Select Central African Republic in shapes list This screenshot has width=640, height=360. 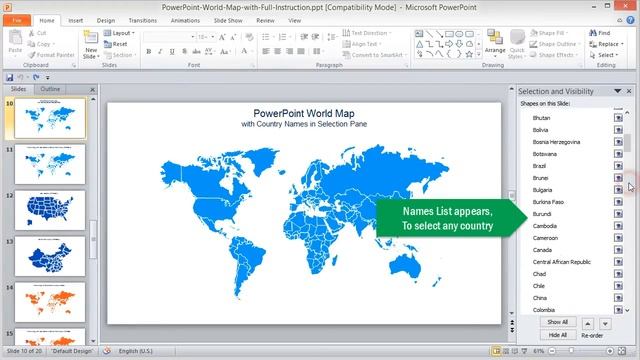pyautogui.click(x=562, y=262)
